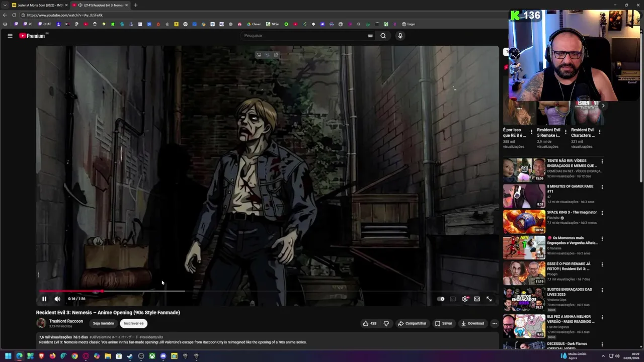This screenshot has width=644, height=362.
Task: Open options for 8 MINUTES OF GAMER RAGE
Action: tap(602, 187)
